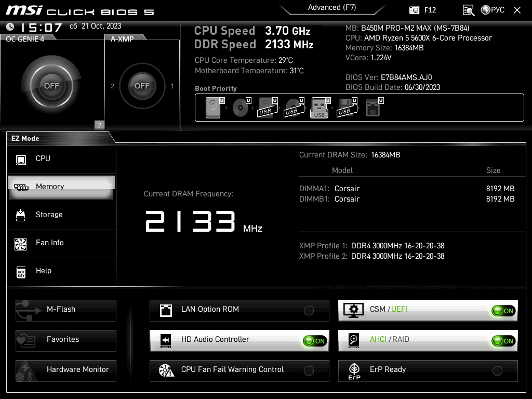Change language via the globe icon

point(486,10)
